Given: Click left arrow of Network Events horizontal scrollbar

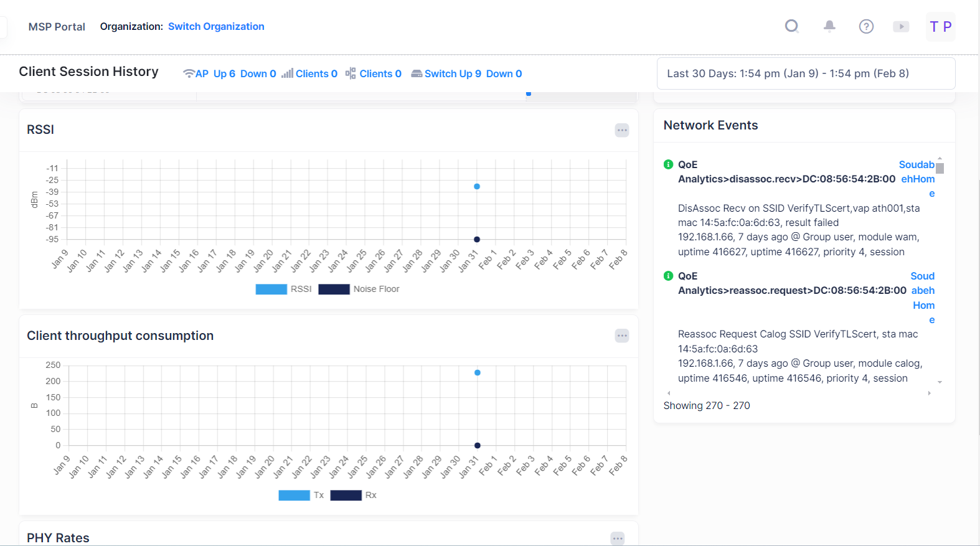Looking at the screenshot, I should (x=669, y=393).
